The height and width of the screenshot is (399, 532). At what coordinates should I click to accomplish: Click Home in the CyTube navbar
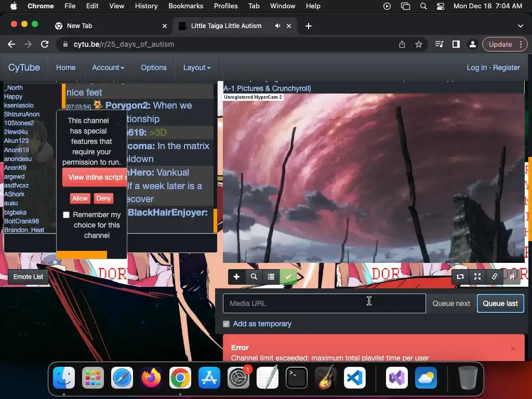66,68
